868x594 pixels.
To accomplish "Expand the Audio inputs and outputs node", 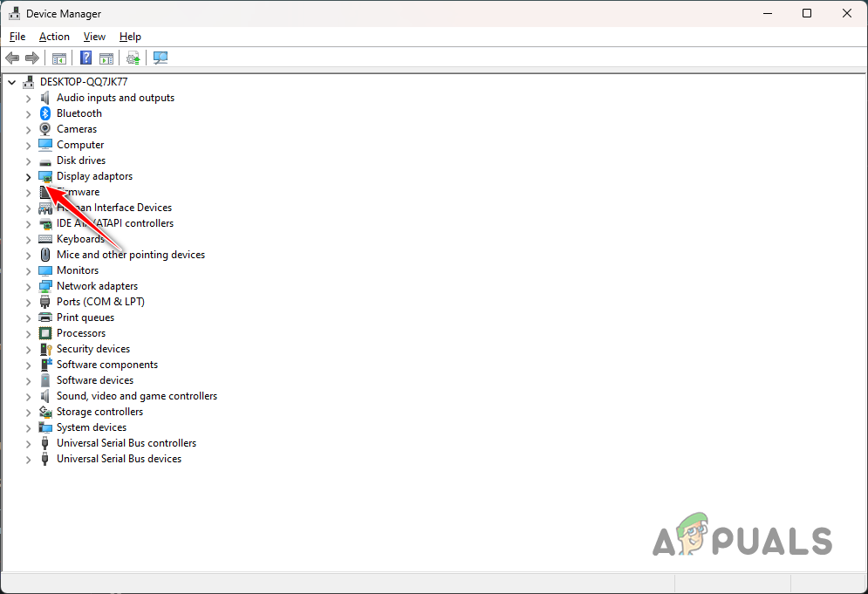I will [x=28, y=99].
